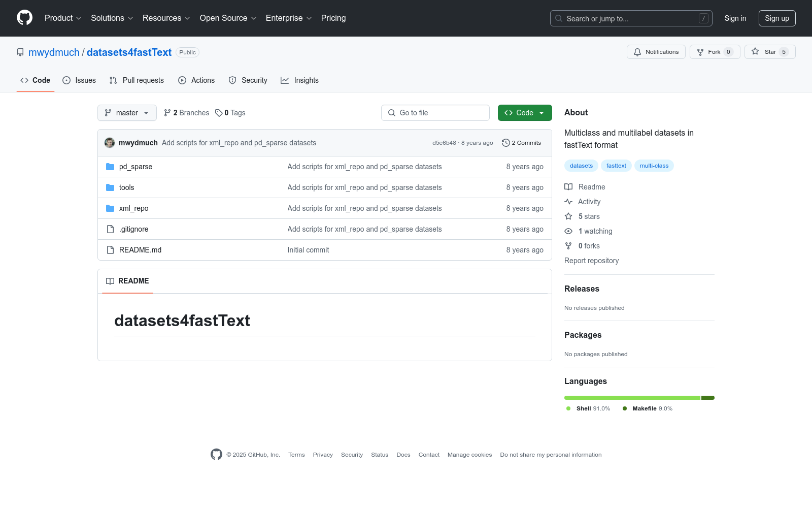Screen dimensions: 812x508
Task: Click the tag icon next to Tags
Action: tap(219, 113)
